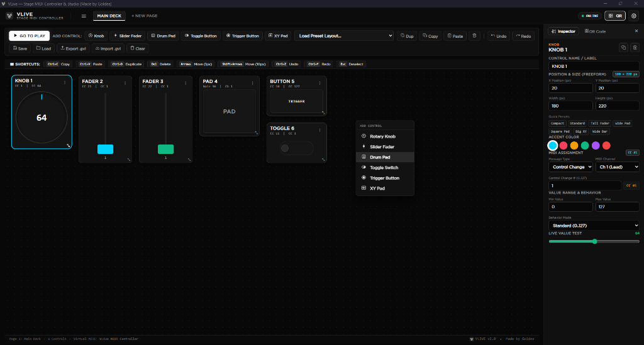Open the settings gear in the header

(x=634, y=16)
